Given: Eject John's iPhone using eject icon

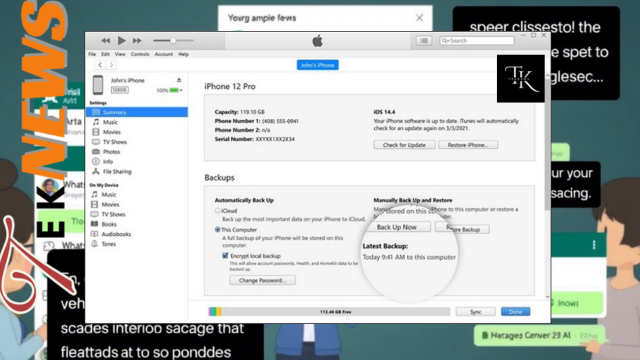Looking at the screenshot, I should pos(179,80).
